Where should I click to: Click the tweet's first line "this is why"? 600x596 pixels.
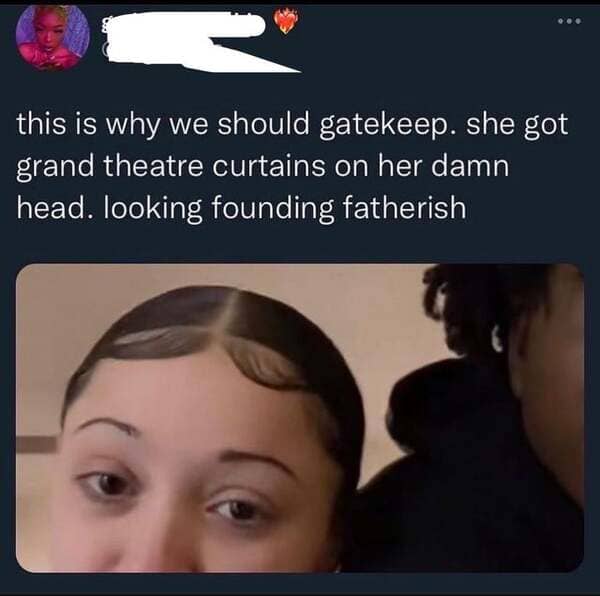[x=88, y=125]
